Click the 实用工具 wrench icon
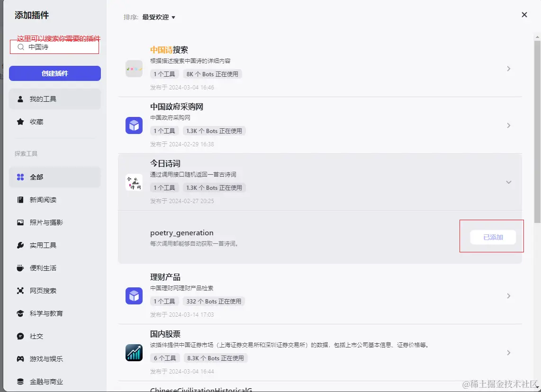 20,245
